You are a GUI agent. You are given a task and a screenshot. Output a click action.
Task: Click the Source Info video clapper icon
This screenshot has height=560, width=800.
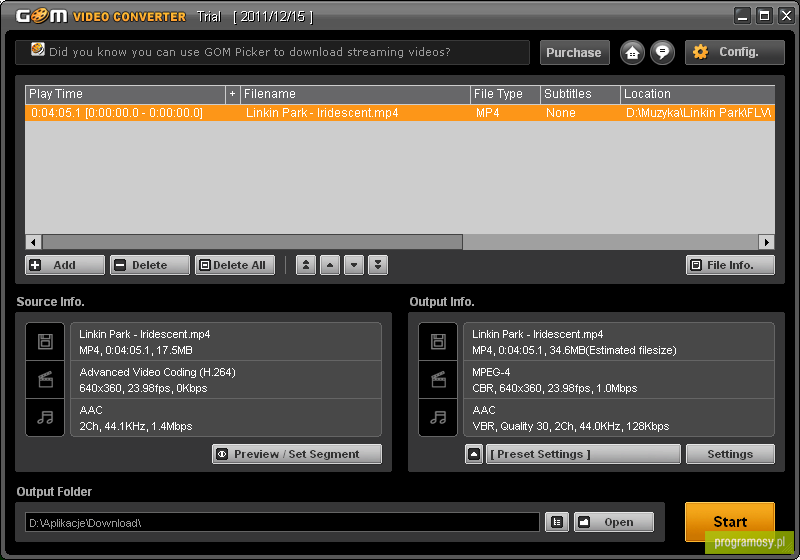click(x=45, y=379)
